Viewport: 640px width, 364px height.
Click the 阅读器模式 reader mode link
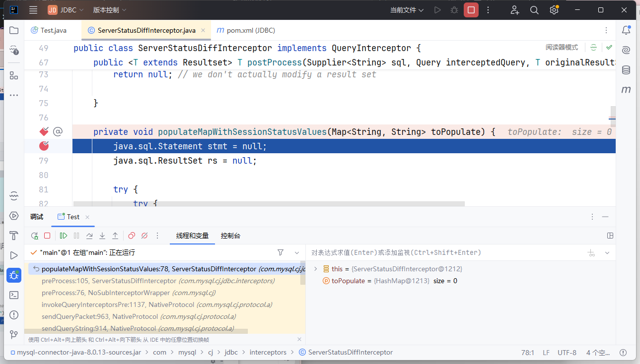point(562,48)
